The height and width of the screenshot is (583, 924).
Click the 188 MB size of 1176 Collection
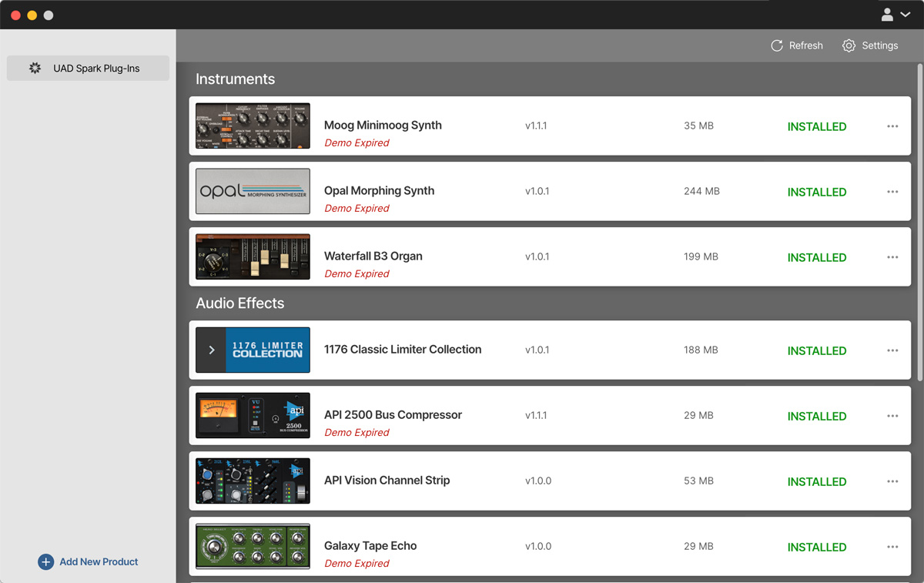point(701,350)
